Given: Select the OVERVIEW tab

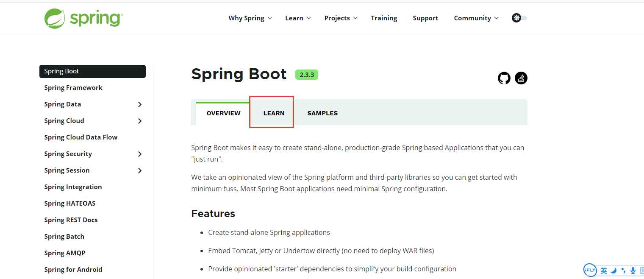Looking at the screenshot, I should click(x=223, y=113).
